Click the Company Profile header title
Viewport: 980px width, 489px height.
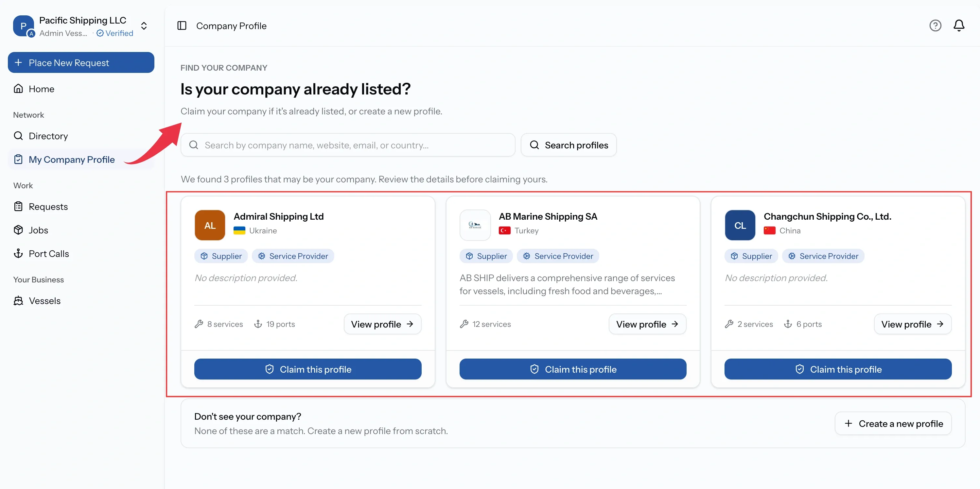point(231,25)
